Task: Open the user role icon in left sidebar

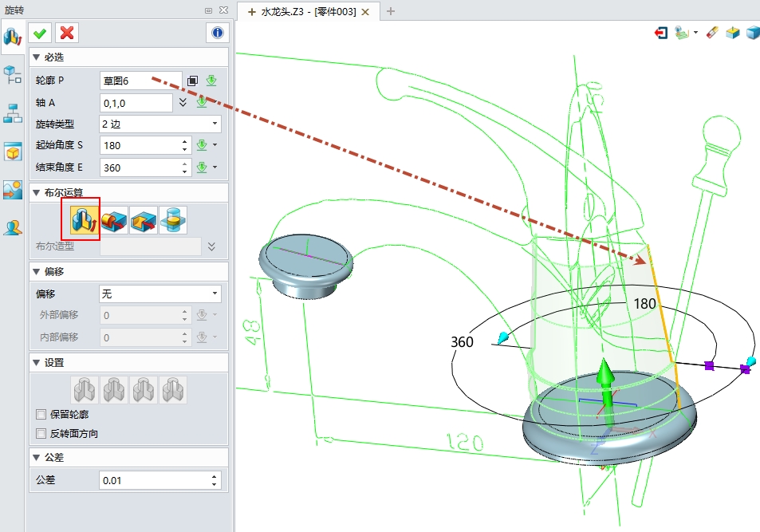Action: (13, 227)
